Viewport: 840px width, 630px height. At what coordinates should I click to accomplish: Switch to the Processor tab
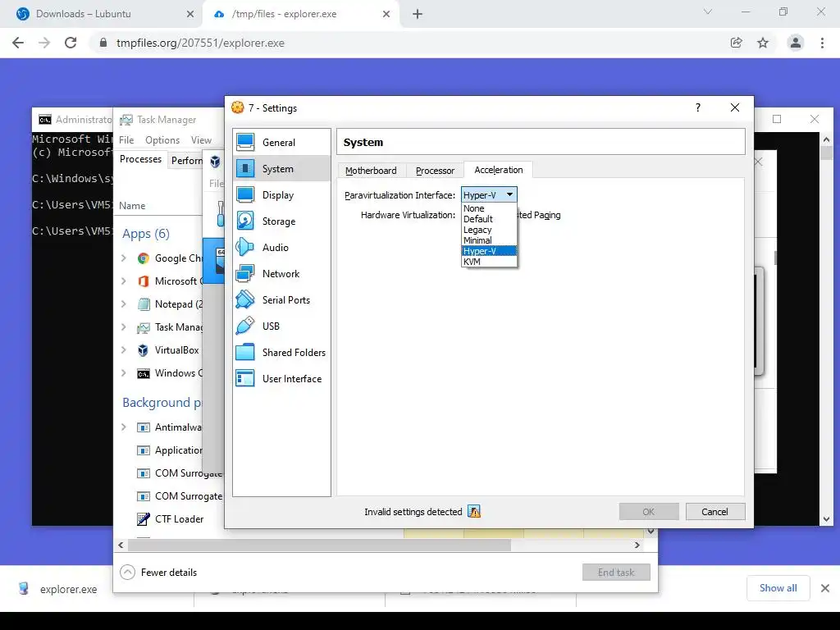tap(435, 171)
